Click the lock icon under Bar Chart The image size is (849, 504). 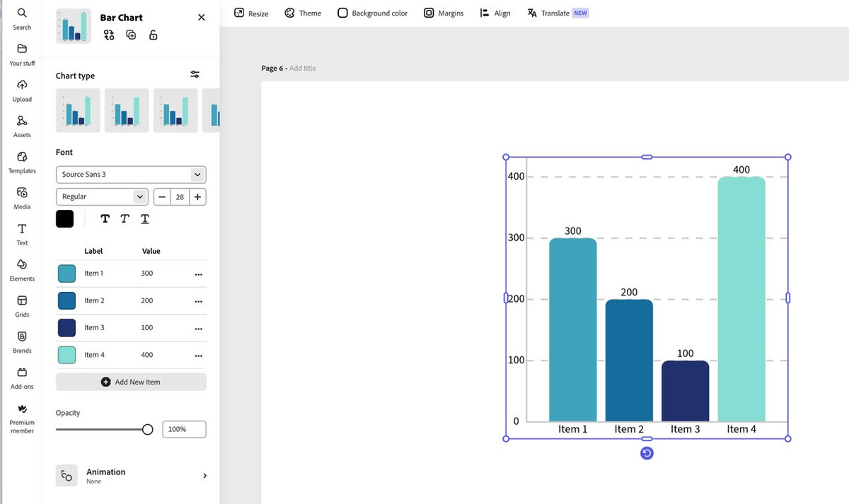coord(154,35)
